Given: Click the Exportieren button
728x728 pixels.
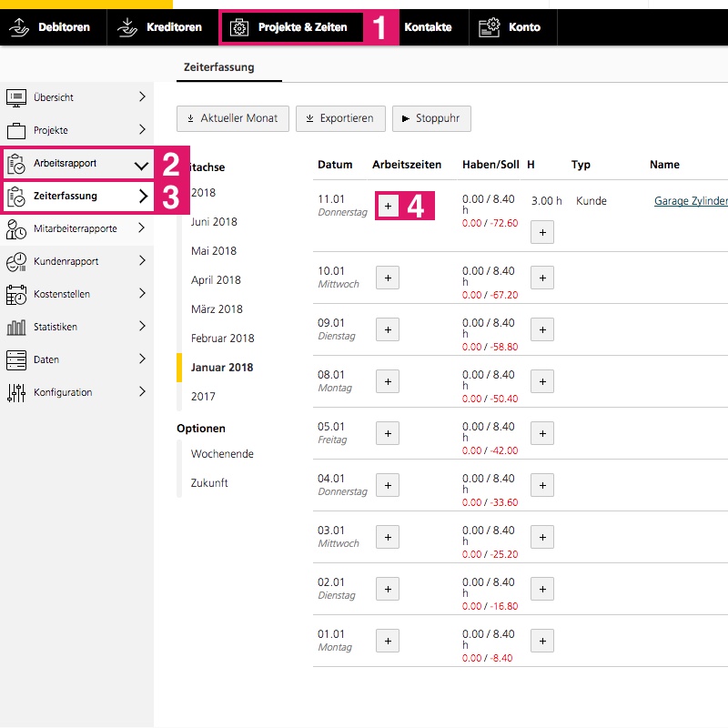Looking at the screenshot, I should point(339,118).
